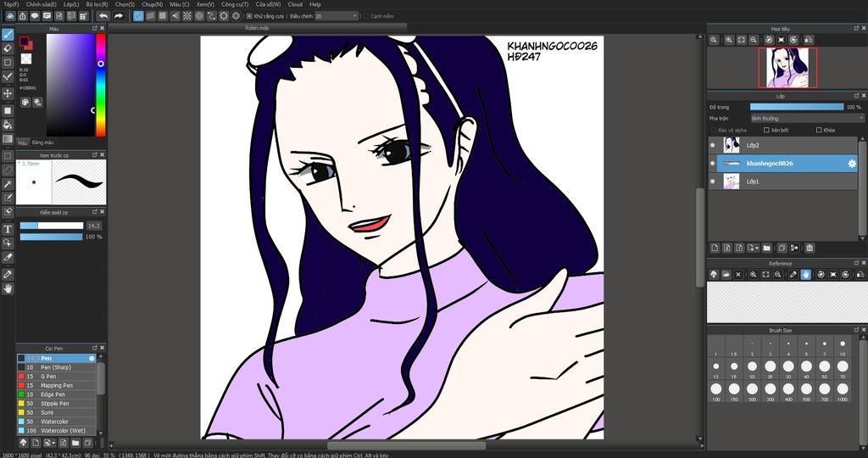Open the Công cụ(T) menu

click(235, 4)
